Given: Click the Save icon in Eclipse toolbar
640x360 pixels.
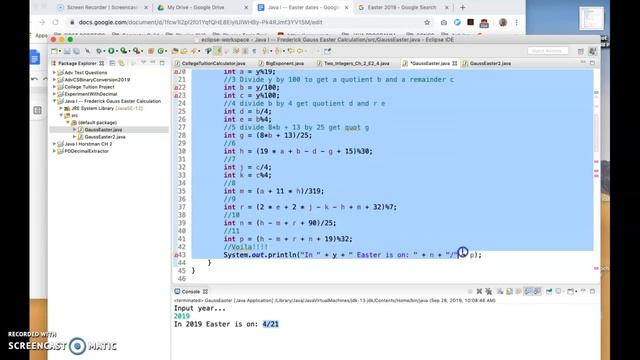Looking at the screenshot, I should (x=67, y=51).
